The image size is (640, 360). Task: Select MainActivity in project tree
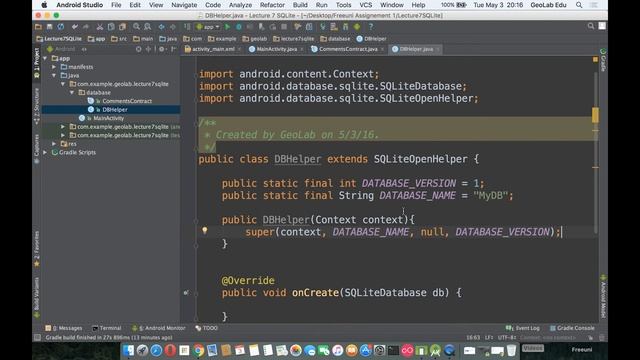coord(108,118)
